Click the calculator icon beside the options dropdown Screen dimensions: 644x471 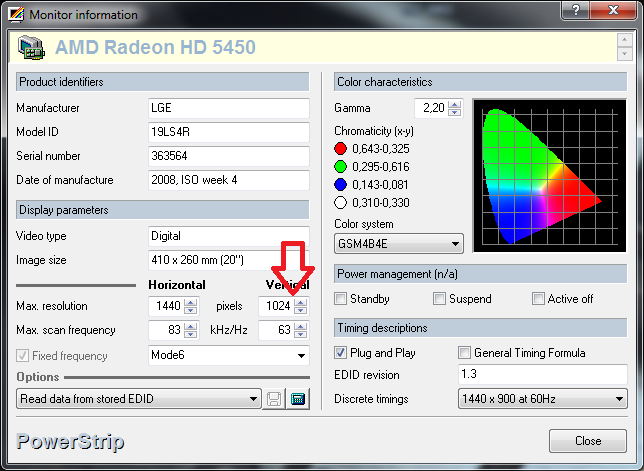point(297,400)
